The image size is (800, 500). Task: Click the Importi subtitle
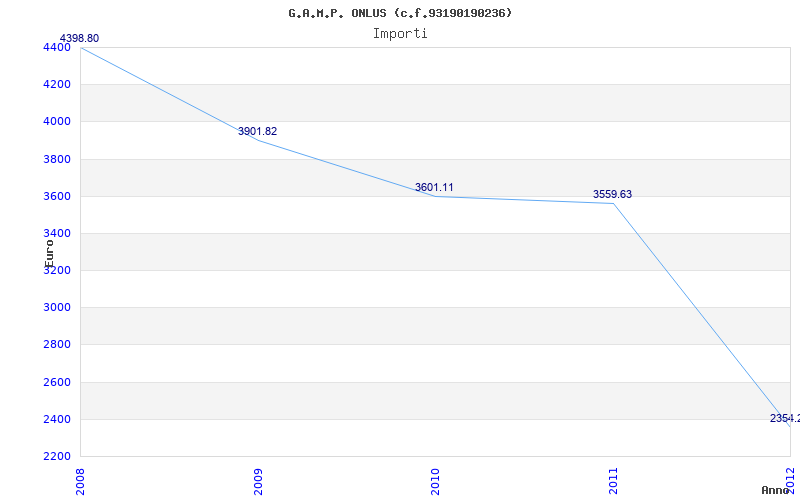(400, 33)
